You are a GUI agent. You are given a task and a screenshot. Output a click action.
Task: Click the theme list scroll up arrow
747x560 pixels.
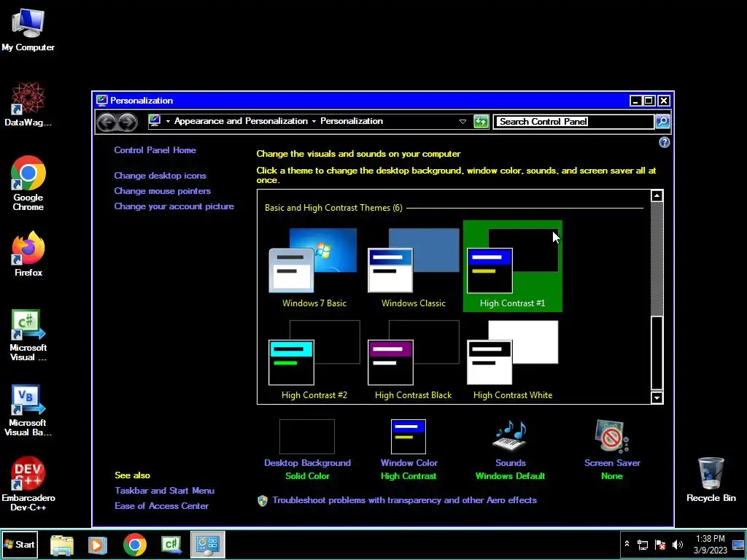point(657,195)
